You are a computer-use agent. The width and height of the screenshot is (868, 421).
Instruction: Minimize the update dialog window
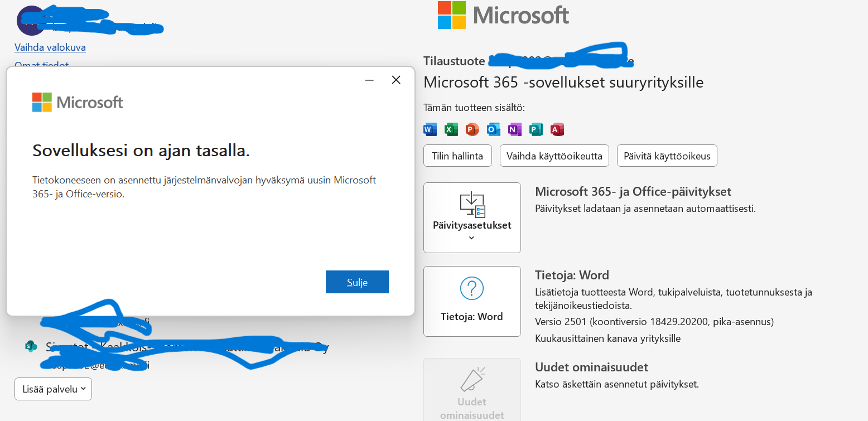click(x=369, y=80)
